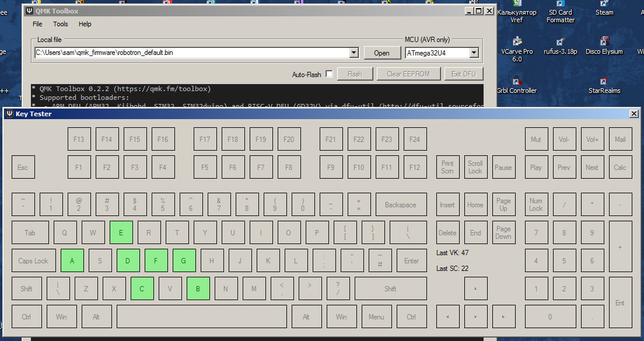
Task: Expand the Local file path dropdown
Action: click(354, 53)
